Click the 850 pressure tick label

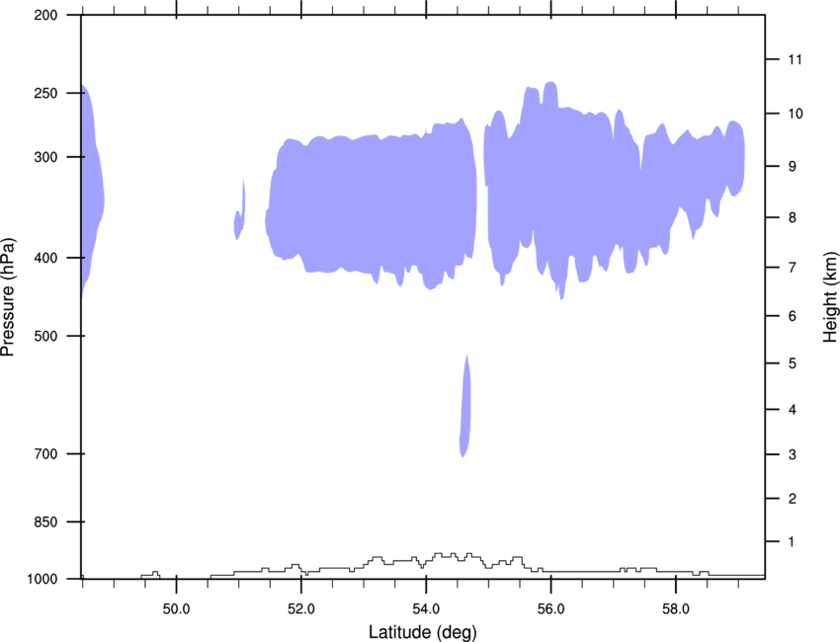click(45, 522)
